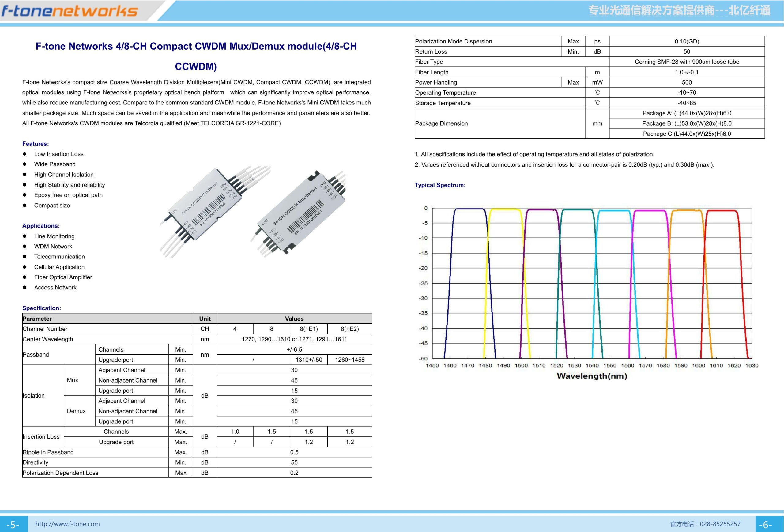Click the page -5- number badge
Viewport: 784px width, 532px height.
pos(13,525)
